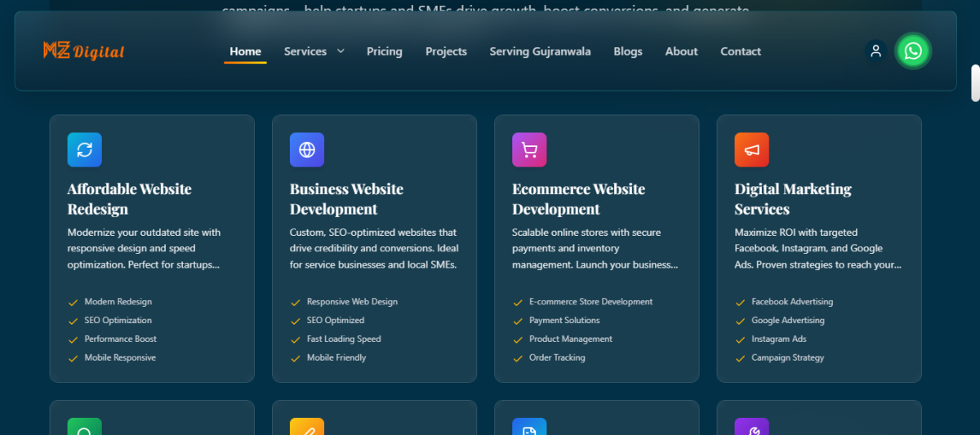Select Contact in the navigation bar
980x435 pixels.
point(740,51)
